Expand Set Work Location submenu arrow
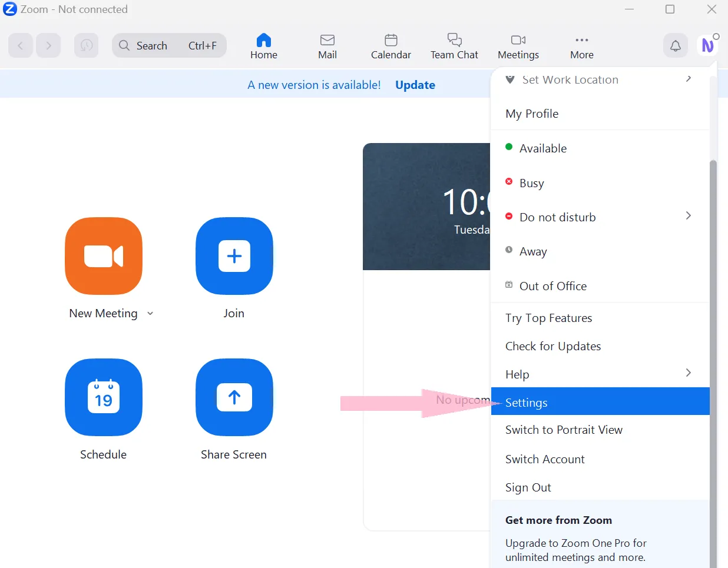This screenshot has width=728, height=568. point(689,79)
